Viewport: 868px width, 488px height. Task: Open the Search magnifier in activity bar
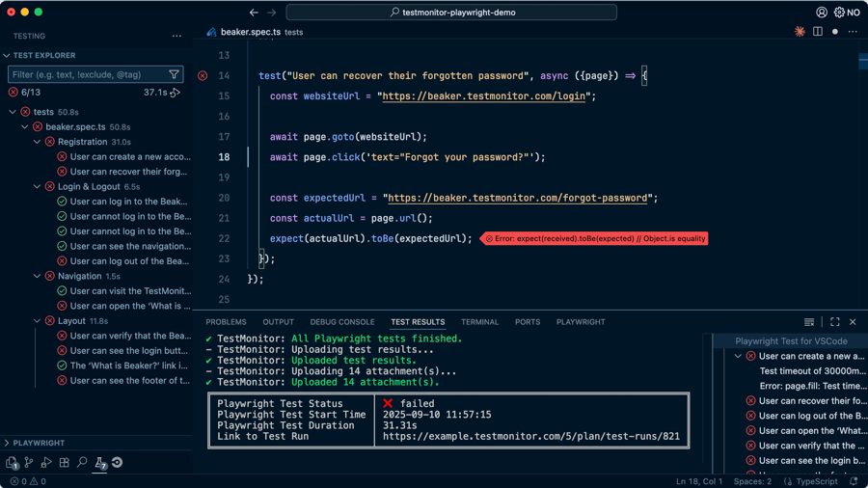coord(82,463)
